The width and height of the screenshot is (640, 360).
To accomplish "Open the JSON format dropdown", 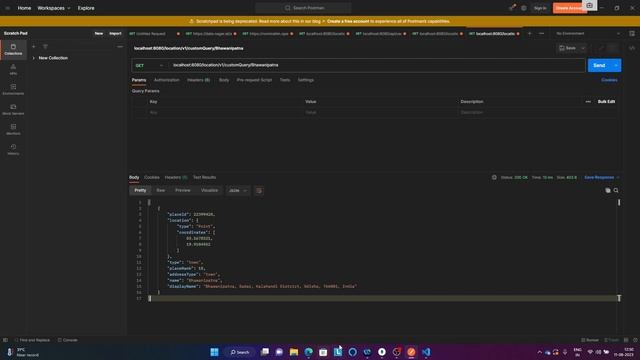I will pyautogui.click(x=238, y=191).
